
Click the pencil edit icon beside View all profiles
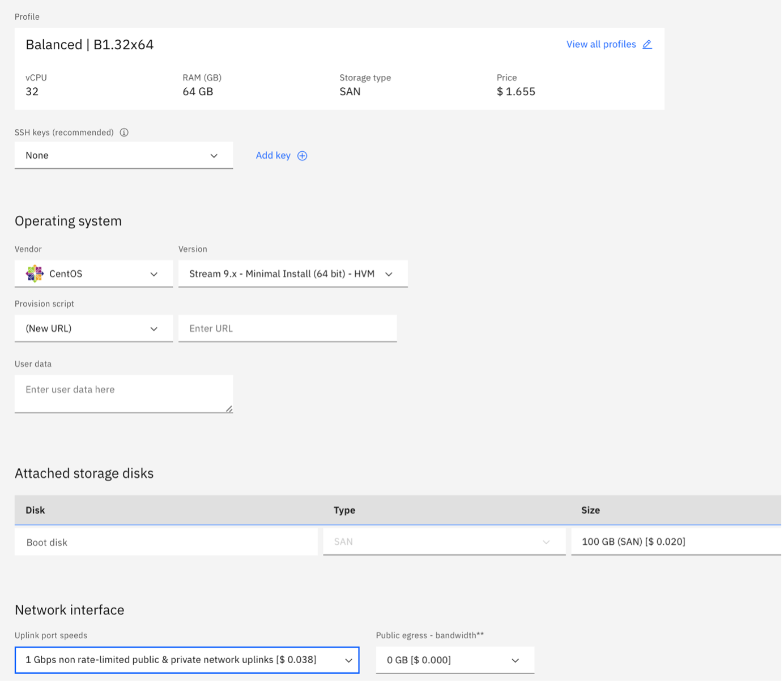click(647, 44)
